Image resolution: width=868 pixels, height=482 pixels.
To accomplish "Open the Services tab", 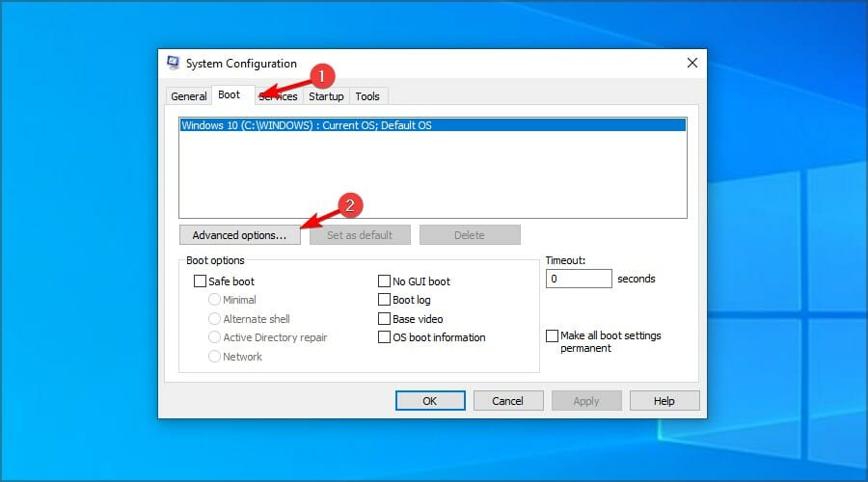I will click(x=278, y=96).
